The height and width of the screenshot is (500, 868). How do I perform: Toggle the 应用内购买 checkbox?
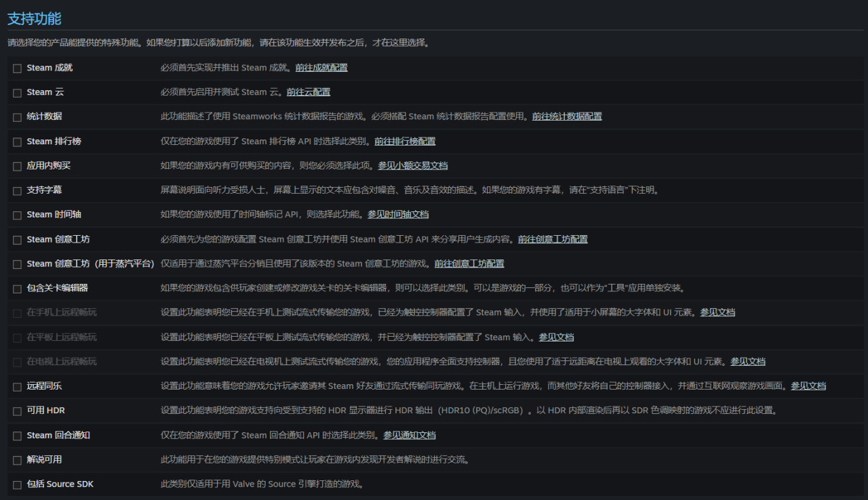pos(17,167)
